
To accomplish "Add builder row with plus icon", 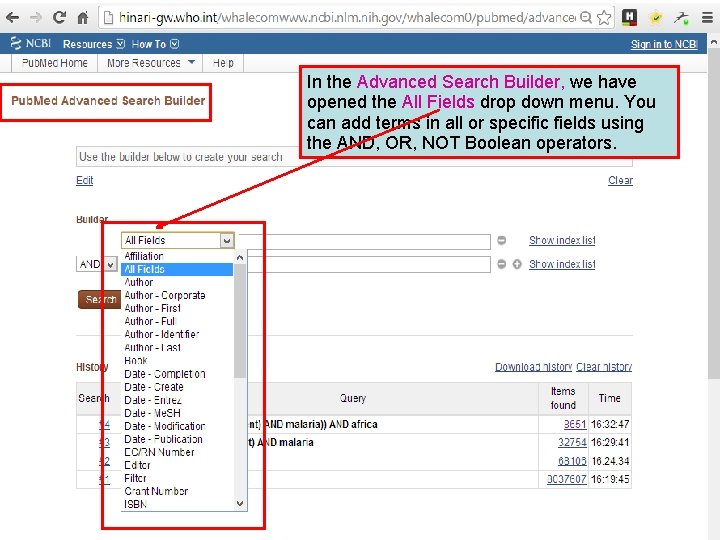I will pos(517,264).
